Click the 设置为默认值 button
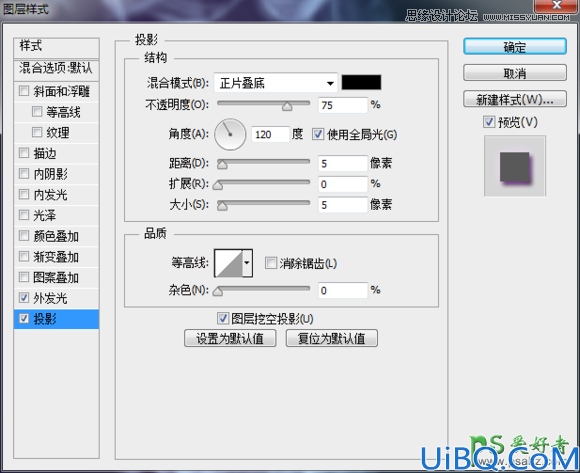Viewport: 580px width, 473px height. 230,338
